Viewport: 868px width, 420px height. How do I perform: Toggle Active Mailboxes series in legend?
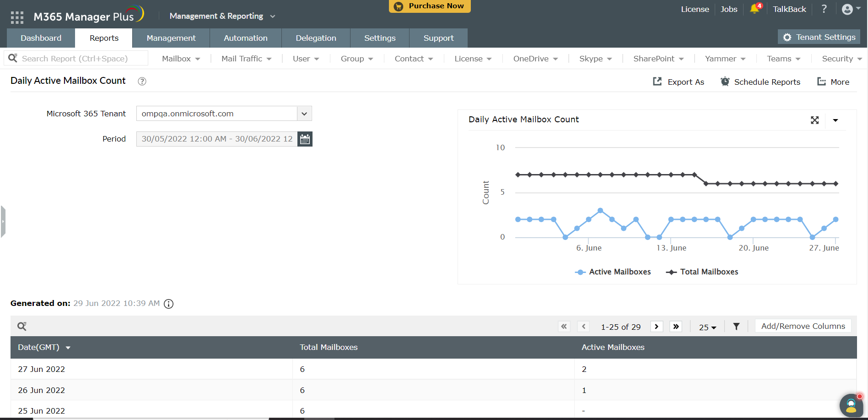tap(613, 272)
